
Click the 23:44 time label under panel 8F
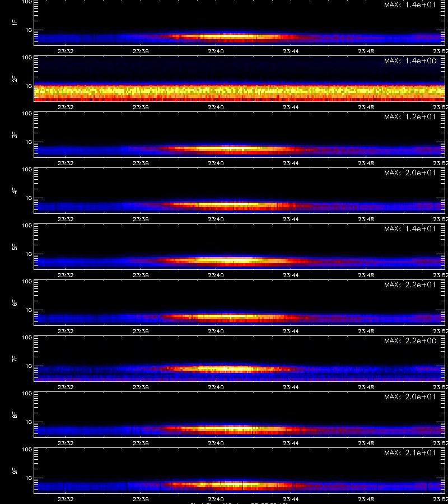291,444
